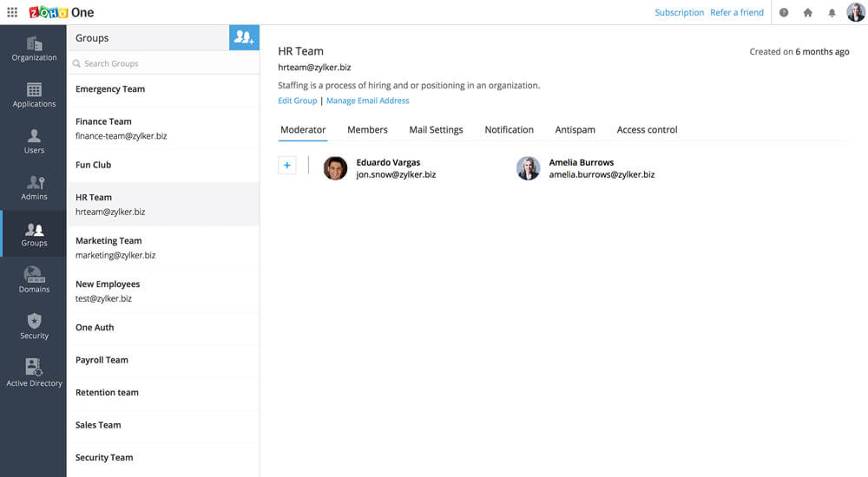The width and height of the screenshot is (868, 477).
Task: Add a moderator with the plus button
Action: pos(287,166)
